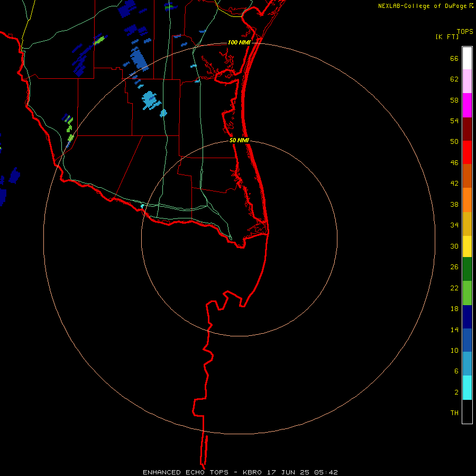Screen dimensions: 476x476
Task: Click the "58" legend value
Action: tap(454, 100)
